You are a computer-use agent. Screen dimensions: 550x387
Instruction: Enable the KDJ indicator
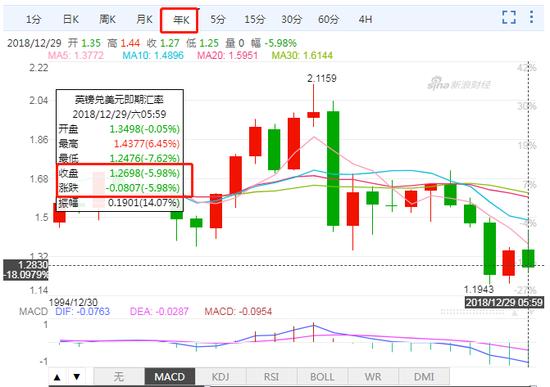tap(221, 377)
